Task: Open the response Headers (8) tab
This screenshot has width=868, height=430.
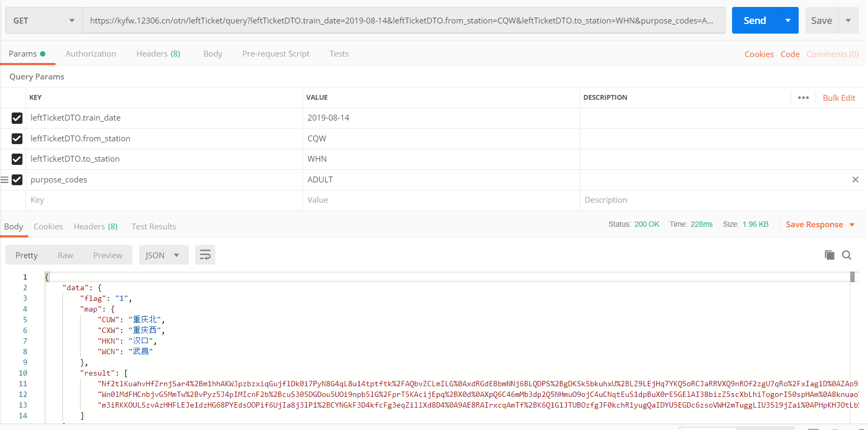Action: click(x=95, y=227)
